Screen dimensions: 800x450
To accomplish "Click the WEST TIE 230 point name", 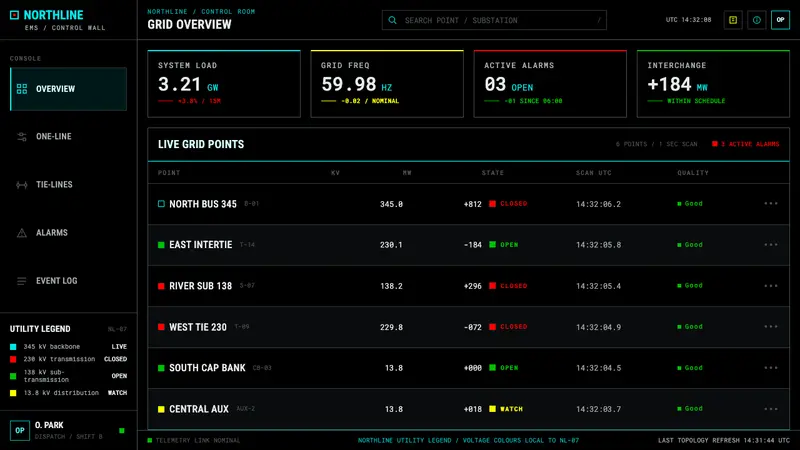I will click(198, 327).
